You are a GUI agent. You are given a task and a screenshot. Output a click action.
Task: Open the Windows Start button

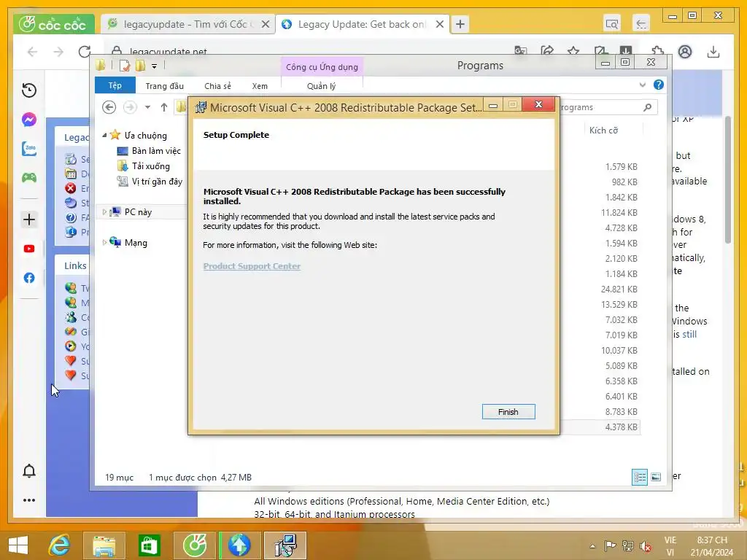click(x=18, y=545)
